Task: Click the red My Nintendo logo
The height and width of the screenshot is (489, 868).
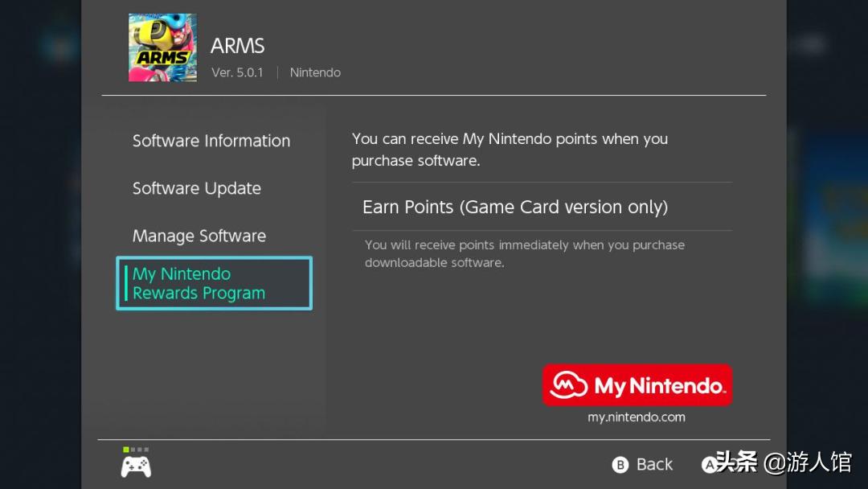Action: (x=637, y=385)
